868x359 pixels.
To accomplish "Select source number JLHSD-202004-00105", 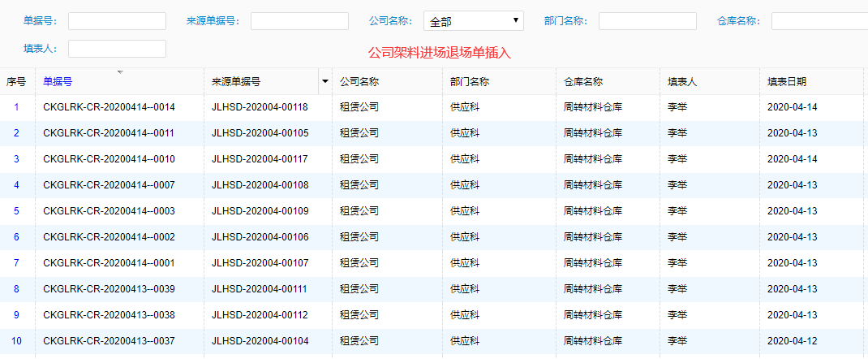I will pos(260,133).
